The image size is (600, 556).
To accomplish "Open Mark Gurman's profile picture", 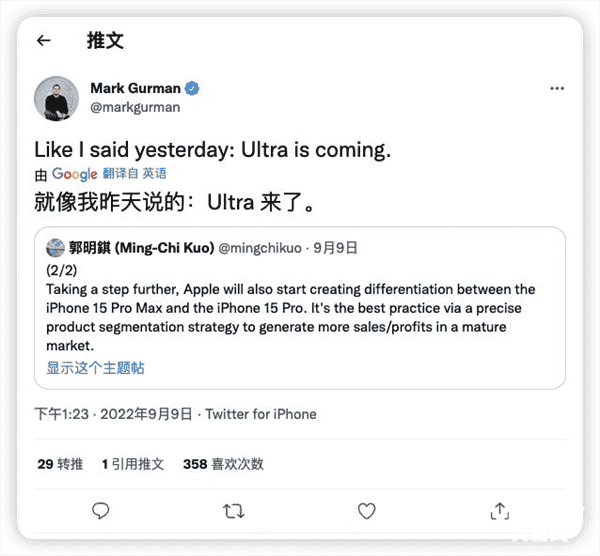I will coord(57,98).
